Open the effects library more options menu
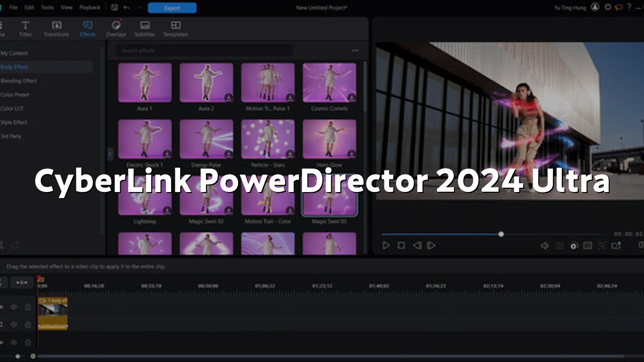The image size is (644, 362). coord(355,51)
